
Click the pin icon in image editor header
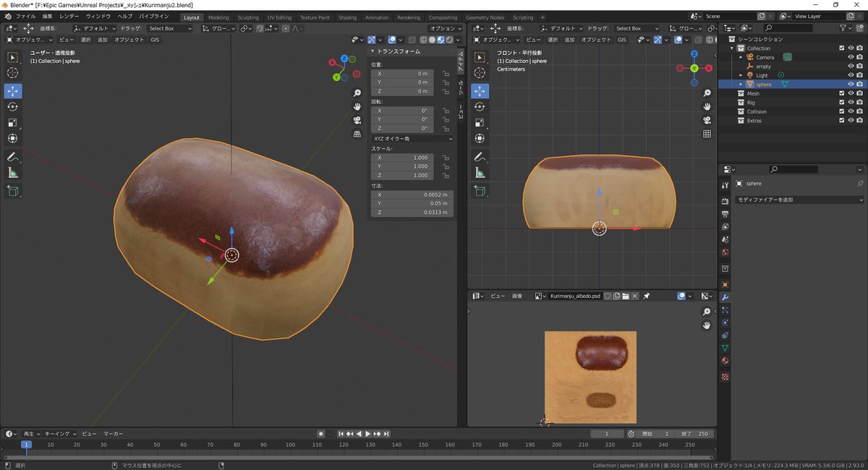tap(646, 296)
